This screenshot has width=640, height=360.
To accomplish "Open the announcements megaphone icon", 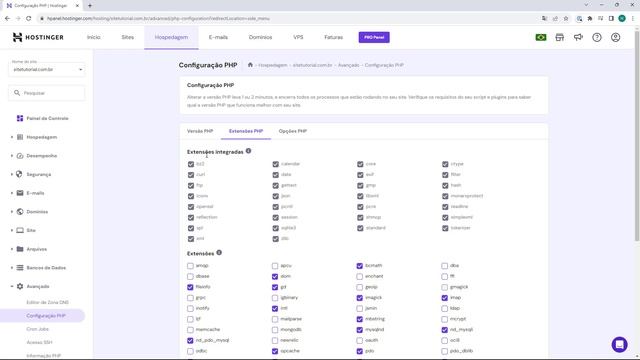I will pyautogui.click(x=578, y=37).
